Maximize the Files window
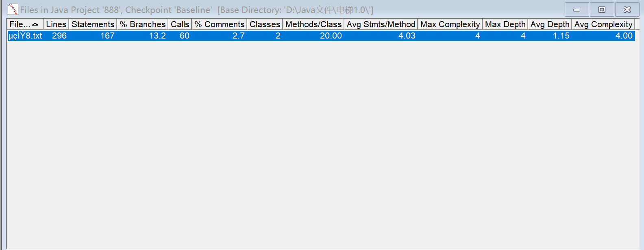This screenshot has height=250, width=644. [602, 10]
